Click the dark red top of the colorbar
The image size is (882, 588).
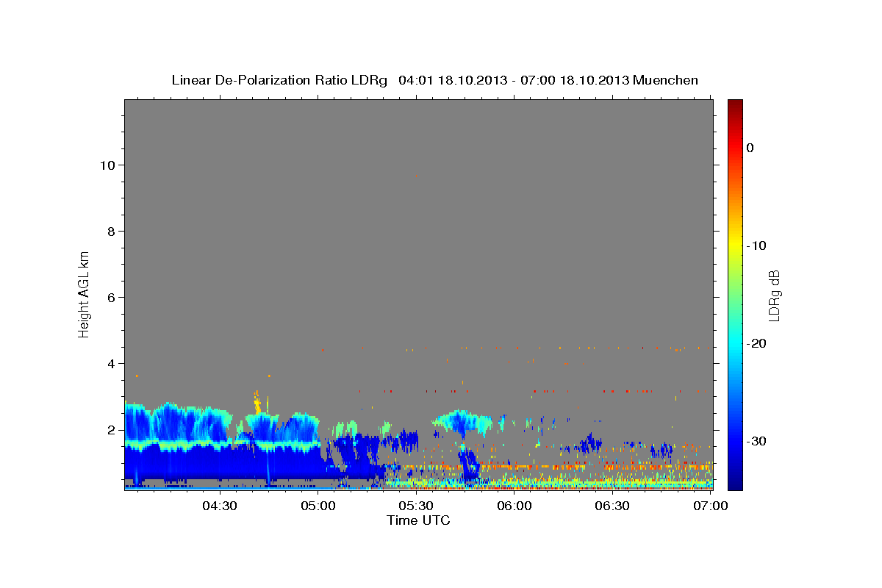point(735,107)
